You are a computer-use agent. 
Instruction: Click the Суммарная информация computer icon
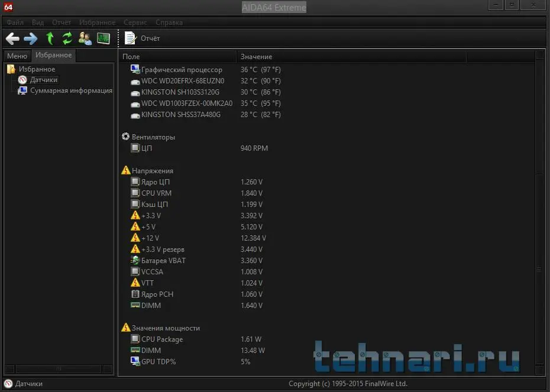click(x=22, y=90)
